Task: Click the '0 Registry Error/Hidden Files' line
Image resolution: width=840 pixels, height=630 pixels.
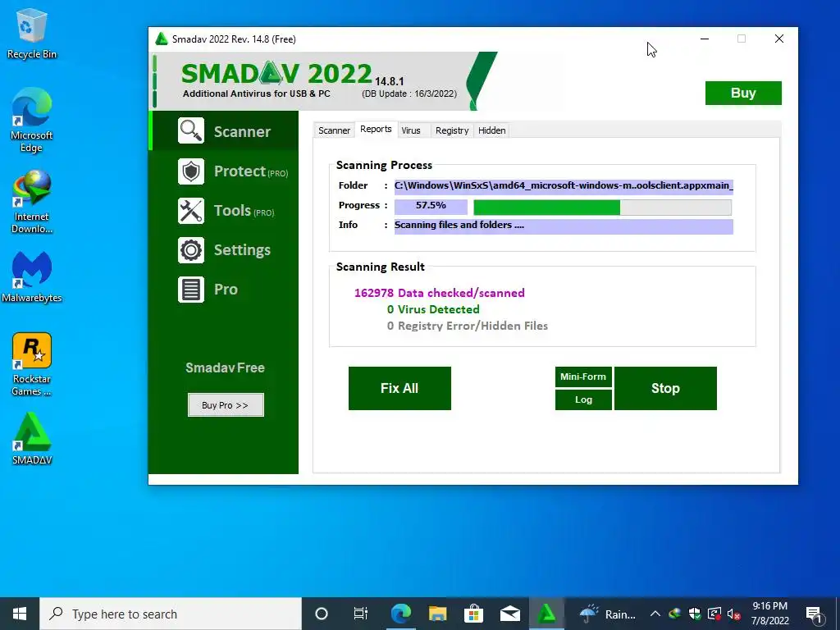Action: (x=467, y=326)
